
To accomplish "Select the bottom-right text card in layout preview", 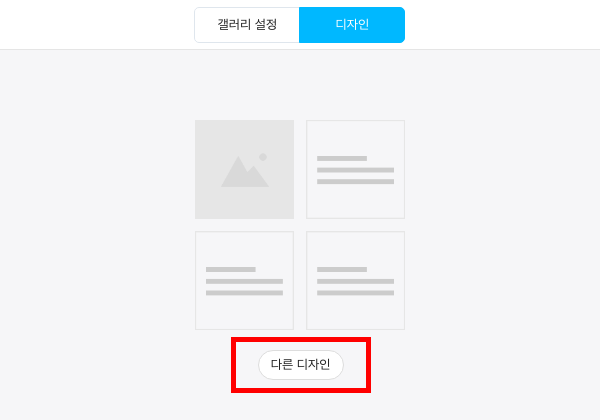I will pos(355,280).
